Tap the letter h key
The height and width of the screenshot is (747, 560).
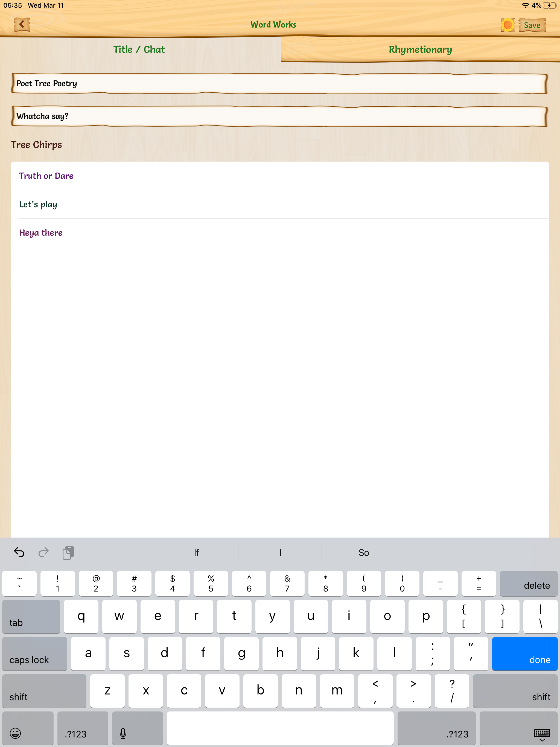tap(280, 654)
